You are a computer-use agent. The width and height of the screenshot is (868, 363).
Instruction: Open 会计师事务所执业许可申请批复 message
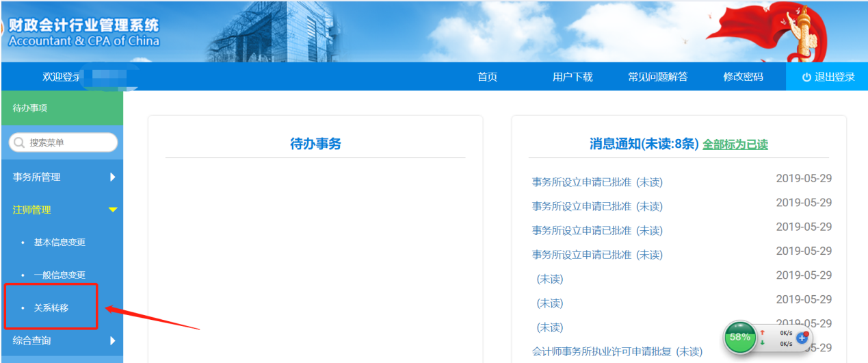(617, 351)
